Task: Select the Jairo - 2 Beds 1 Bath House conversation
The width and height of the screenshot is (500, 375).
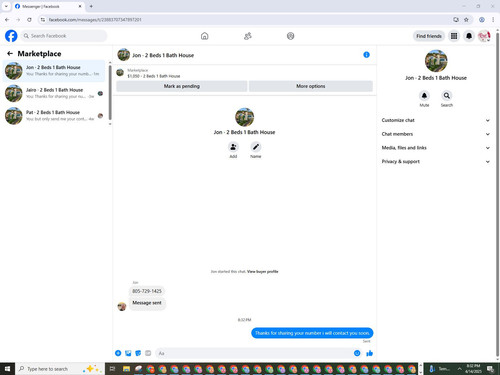Action: pos(54,93)
